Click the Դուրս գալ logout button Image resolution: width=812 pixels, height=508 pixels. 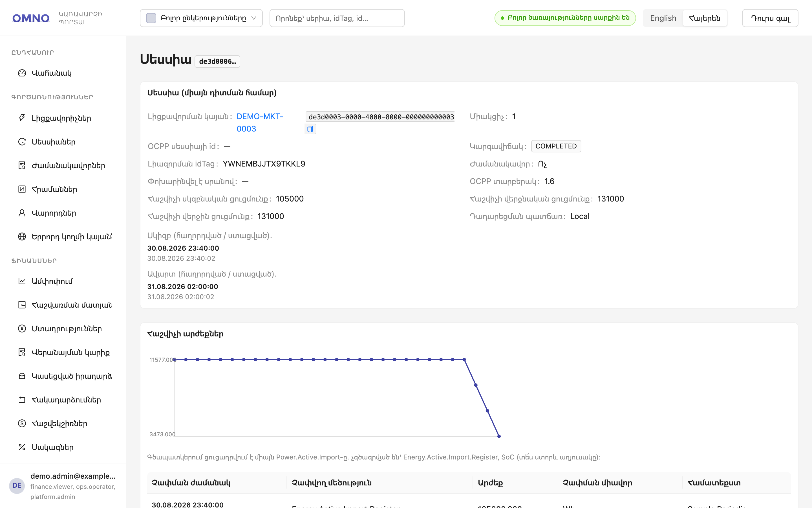click(x=770, y=18)
